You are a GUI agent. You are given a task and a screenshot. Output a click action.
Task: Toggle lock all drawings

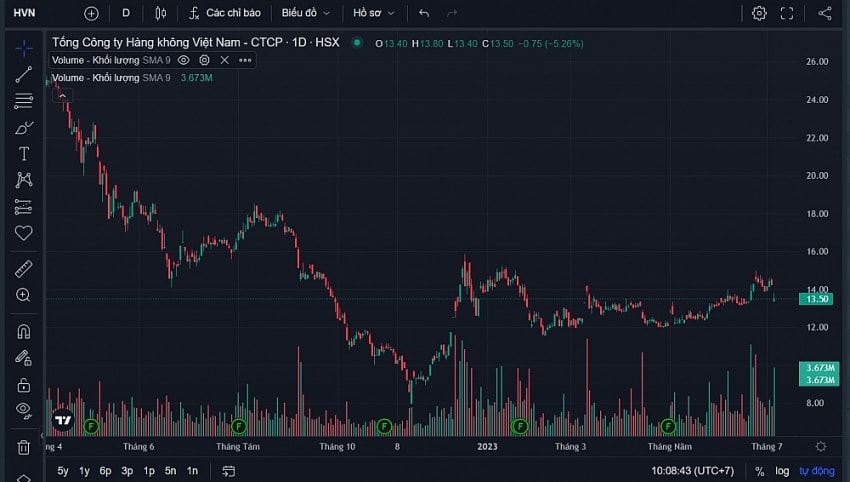pyautogui.click(x=24, y=385)
